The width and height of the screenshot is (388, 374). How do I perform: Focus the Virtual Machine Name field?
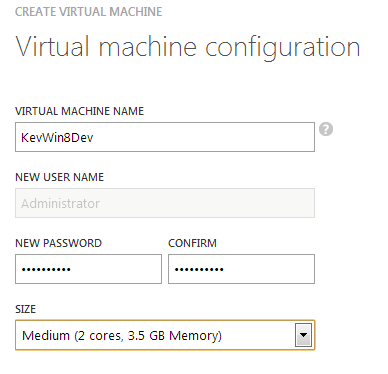tap(165, 137)
